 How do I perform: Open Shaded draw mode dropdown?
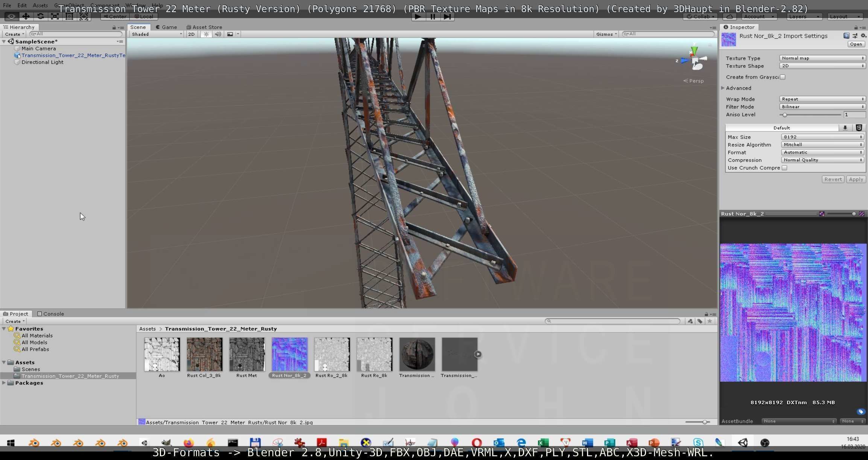[157, 34]
